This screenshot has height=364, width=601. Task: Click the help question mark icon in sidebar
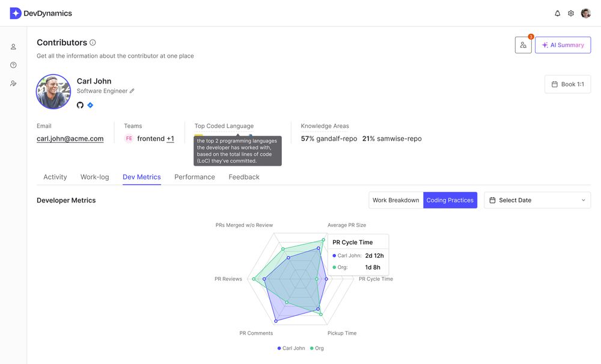[13, 64]
